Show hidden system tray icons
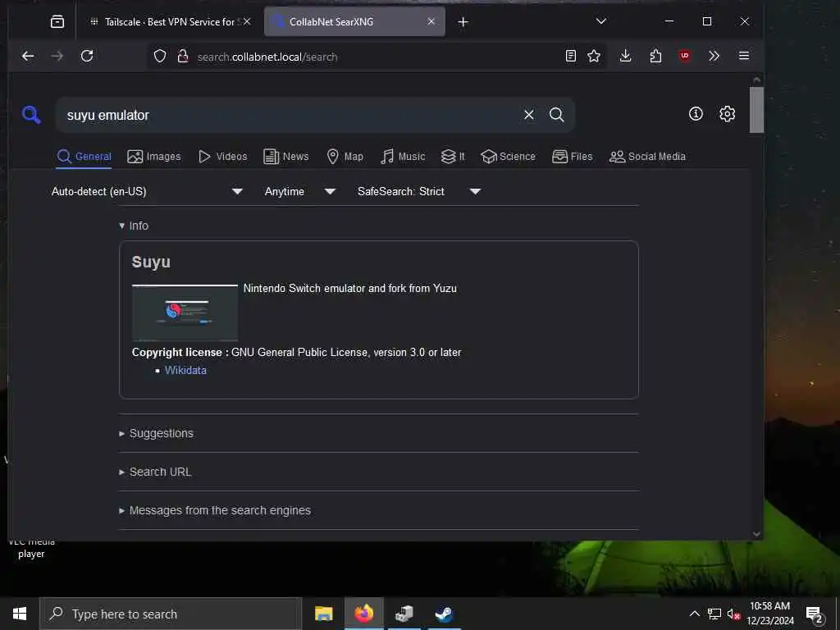This screenshot has height=630, width=840. coord(694,614)
